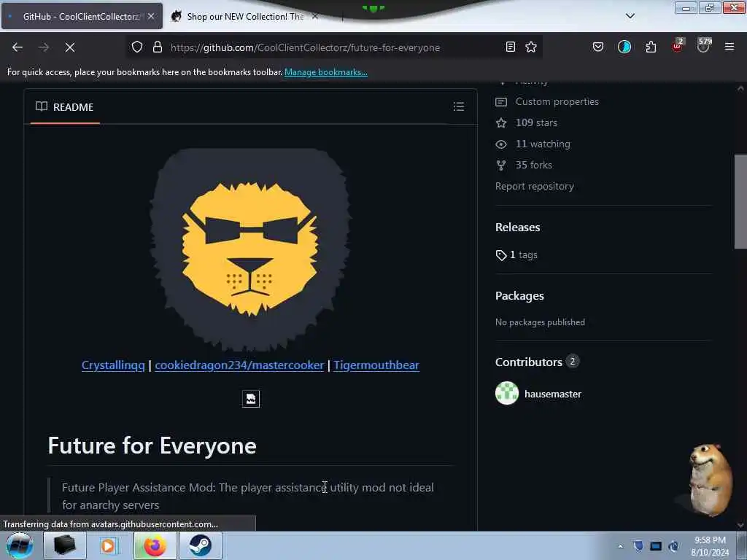Image resolution: width=747 pixels, height=560 pixels.
Task: Click the site padlock security icon
Action: point(158,47)
